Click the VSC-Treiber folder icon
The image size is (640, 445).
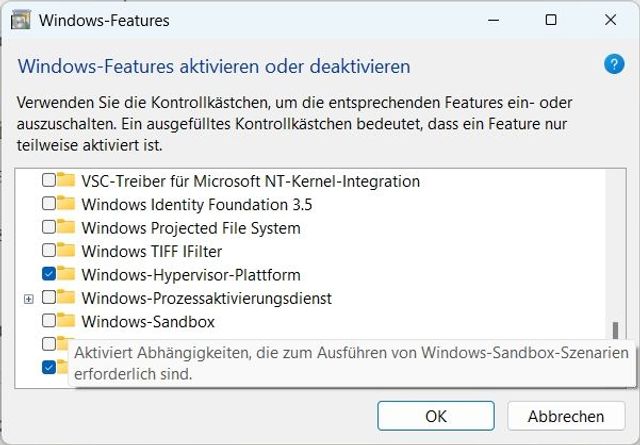(x=67, y=182)
